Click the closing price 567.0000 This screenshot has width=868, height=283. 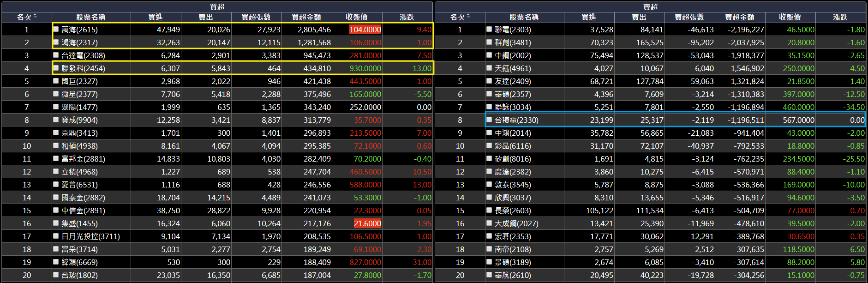[x=799, y=120]
